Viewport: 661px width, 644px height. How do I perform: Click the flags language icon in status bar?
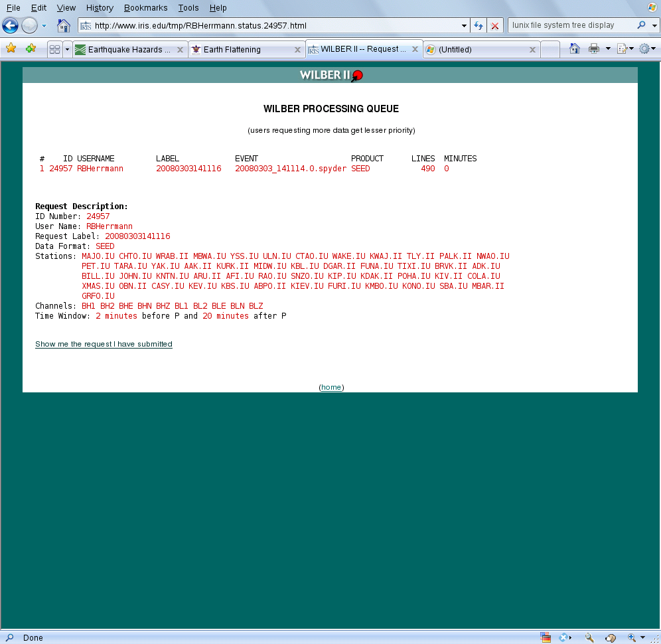pos(545,637)
